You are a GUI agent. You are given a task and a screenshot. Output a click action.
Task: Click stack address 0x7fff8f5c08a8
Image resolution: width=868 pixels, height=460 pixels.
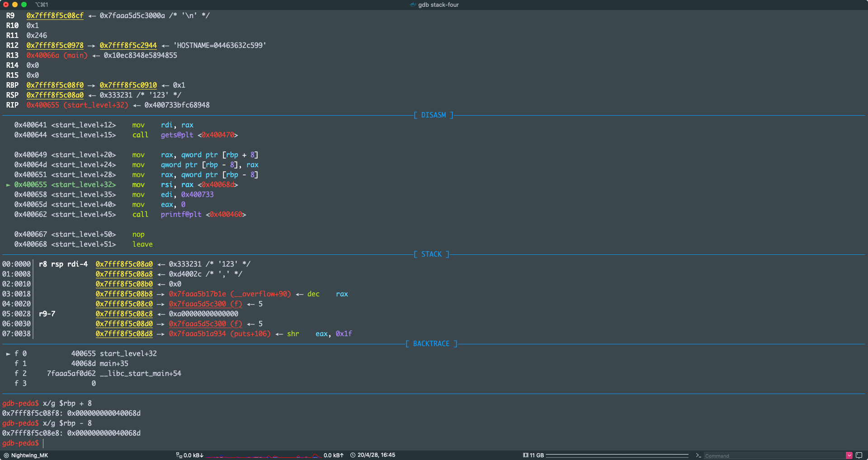124,274
